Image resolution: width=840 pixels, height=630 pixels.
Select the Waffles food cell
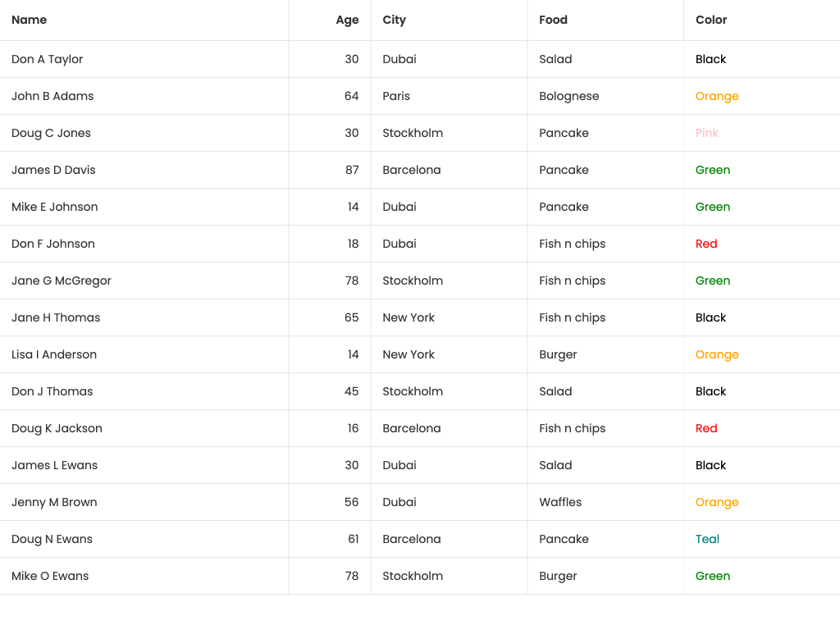point(560,502)
